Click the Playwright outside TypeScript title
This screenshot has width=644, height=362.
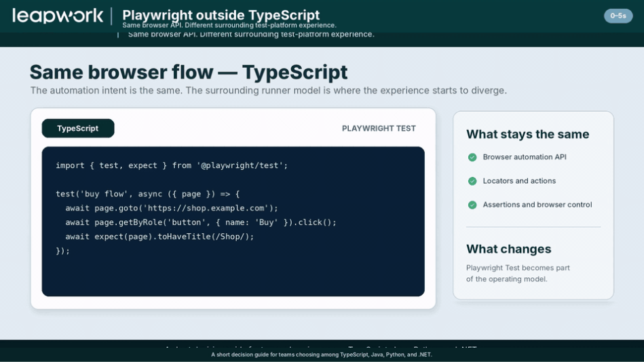pyautogui.click(x=221, y=15)
